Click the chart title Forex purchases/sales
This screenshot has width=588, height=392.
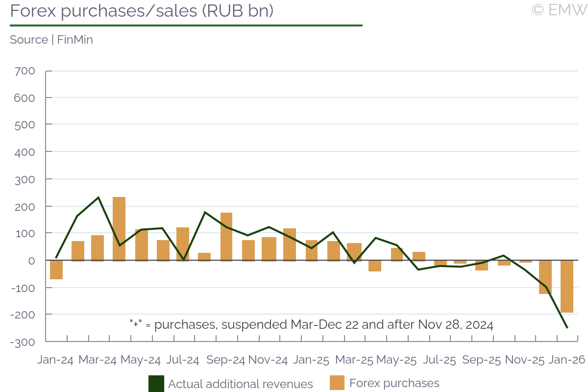pyautogui.click(x=142, y=11)
